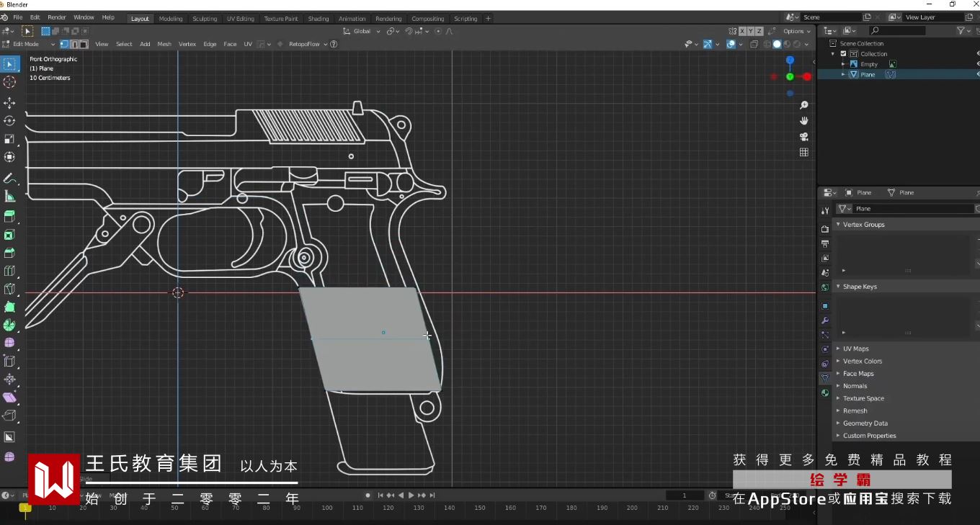Expand the UV Maps panel

pyautogui.click(x=838, y=349)
